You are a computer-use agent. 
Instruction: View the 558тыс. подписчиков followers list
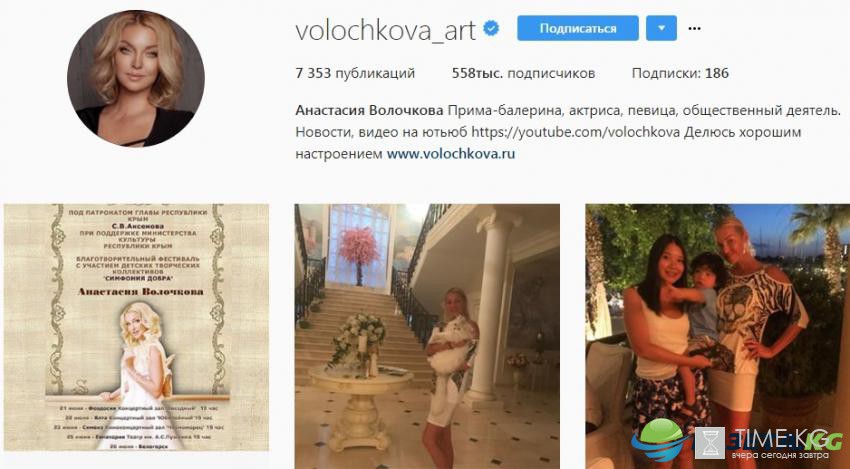click(x=523, y=73)
